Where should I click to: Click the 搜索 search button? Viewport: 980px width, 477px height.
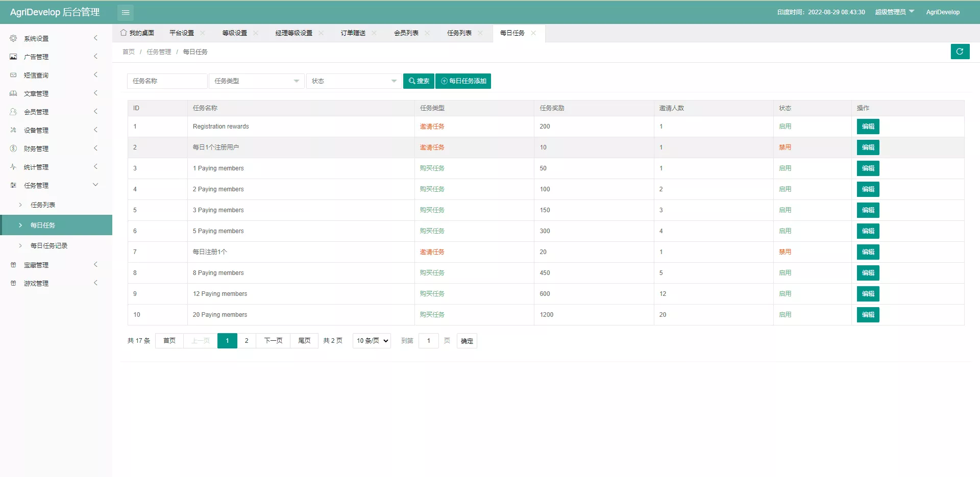(x=418, y=81)
